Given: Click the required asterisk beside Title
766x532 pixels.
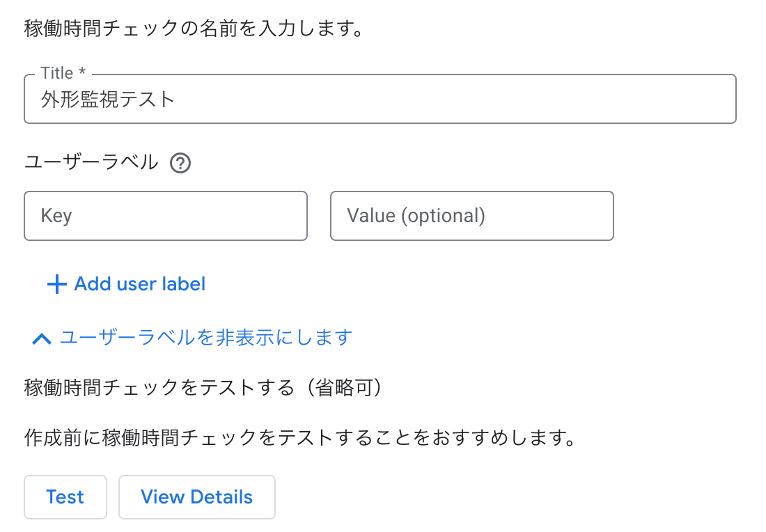Looking at the screenshot, I should tap(82, 71).
